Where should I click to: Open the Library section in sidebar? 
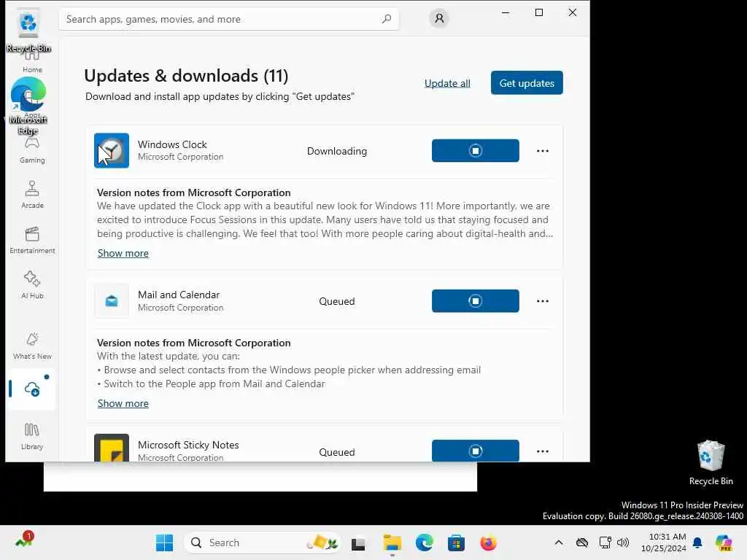32,436
